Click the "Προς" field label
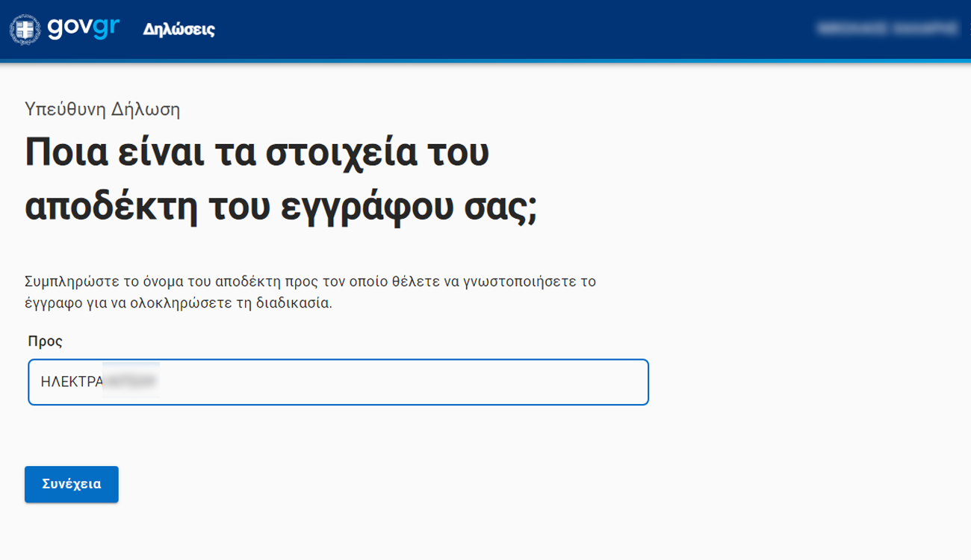The width and height of the screenshot is (971, 560). pos(46,341)
